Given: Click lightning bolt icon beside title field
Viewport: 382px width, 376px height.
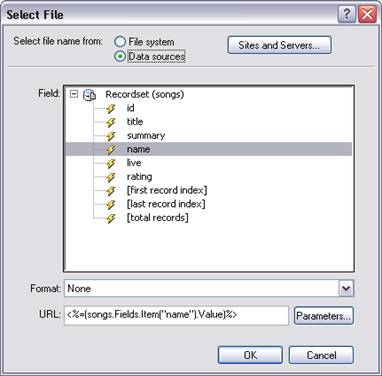Looking at the screenshot, I should (111, 122).
